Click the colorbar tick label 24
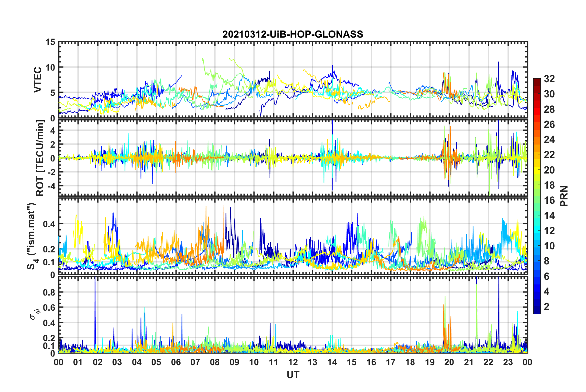The height and width of the screenshot is (392, 586). [549, 140]
